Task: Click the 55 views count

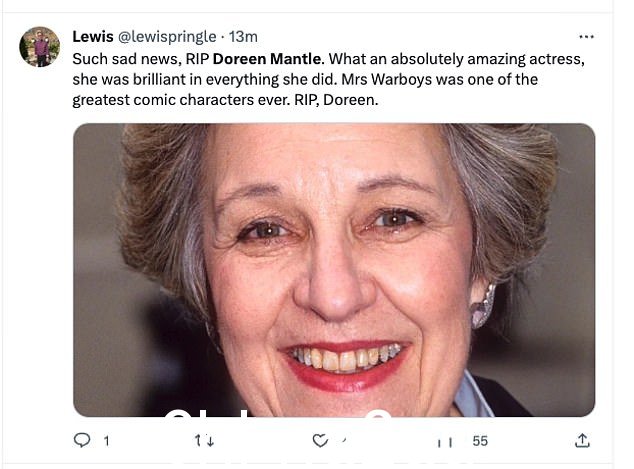Action: coord(480,441)
